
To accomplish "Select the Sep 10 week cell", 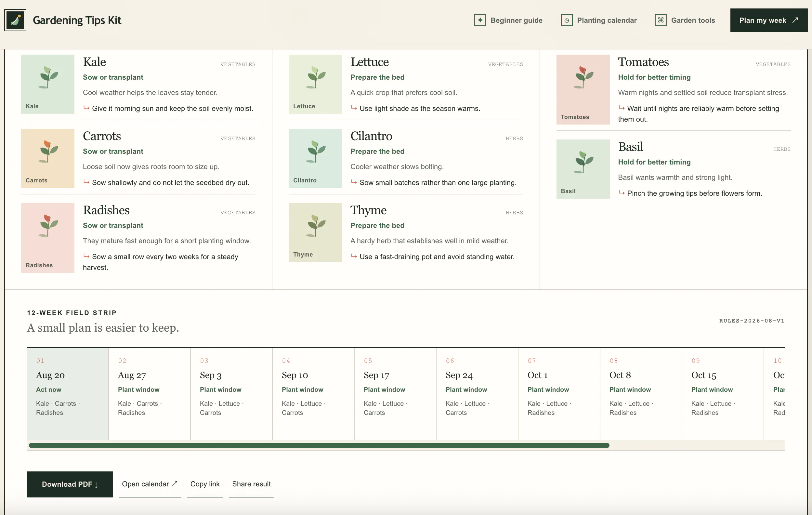I will click(314, 394).
